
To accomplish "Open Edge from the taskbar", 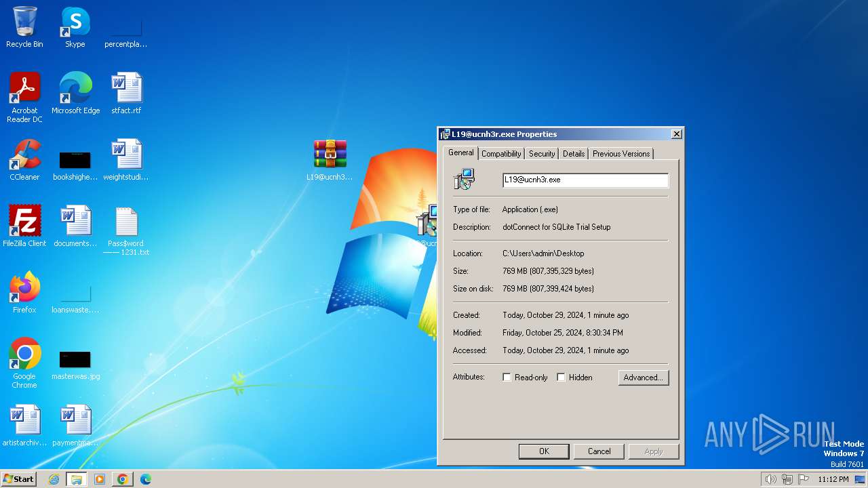I will (146, 479).
